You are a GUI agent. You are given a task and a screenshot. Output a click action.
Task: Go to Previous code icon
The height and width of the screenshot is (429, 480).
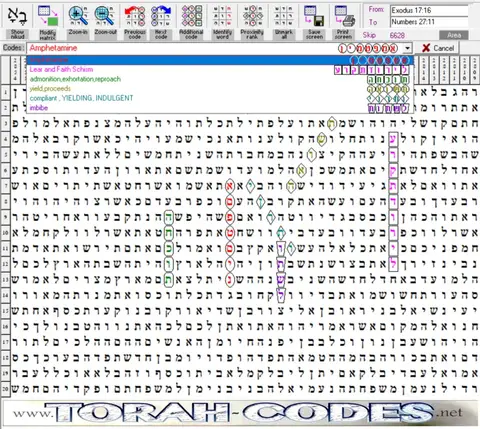135,16
